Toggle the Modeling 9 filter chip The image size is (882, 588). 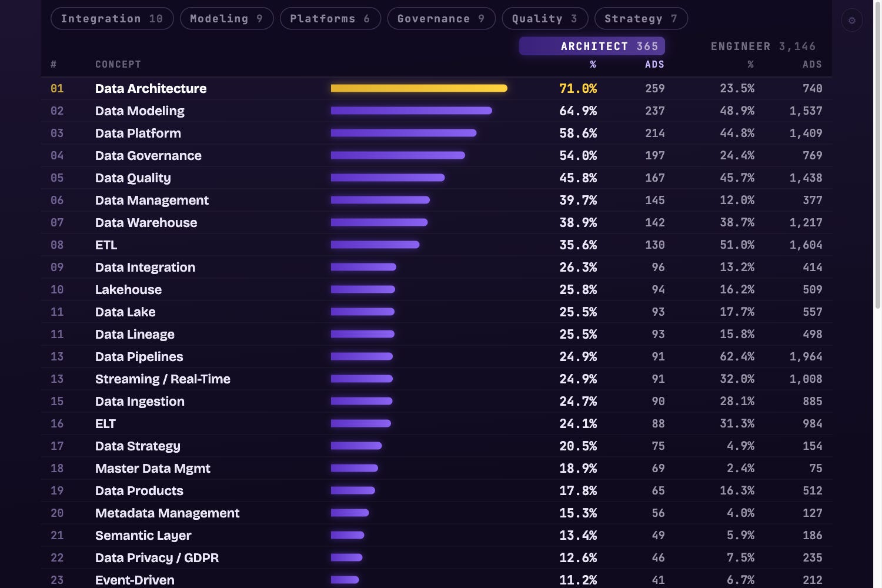click(226, 19)
